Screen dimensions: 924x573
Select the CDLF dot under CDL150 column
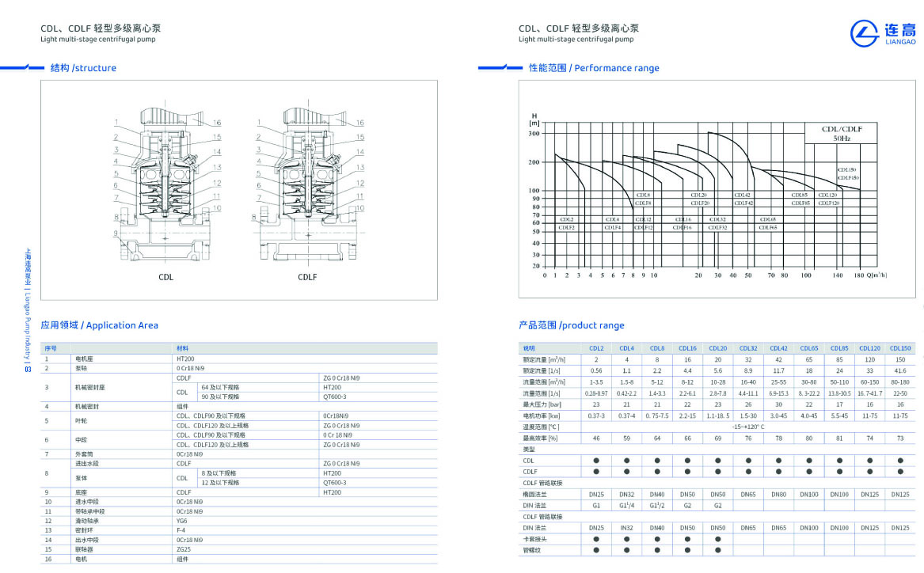click(x=900, y=472)
